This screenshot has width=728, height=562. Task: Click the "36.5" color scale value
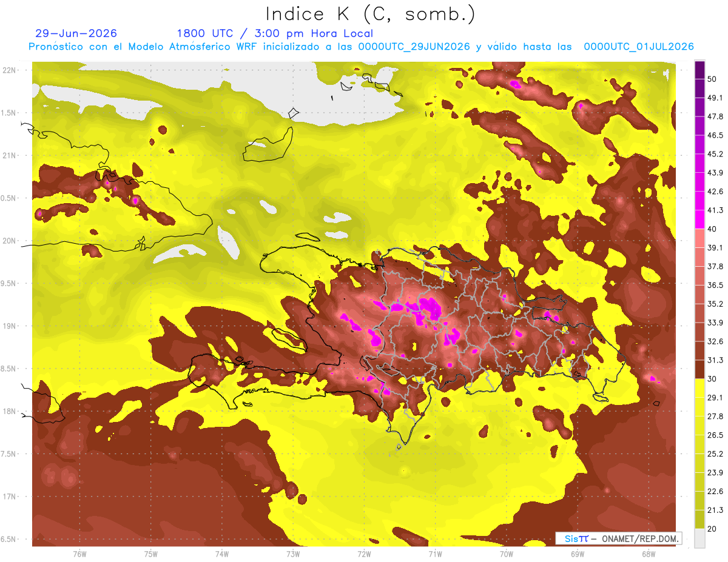[715, 285]
